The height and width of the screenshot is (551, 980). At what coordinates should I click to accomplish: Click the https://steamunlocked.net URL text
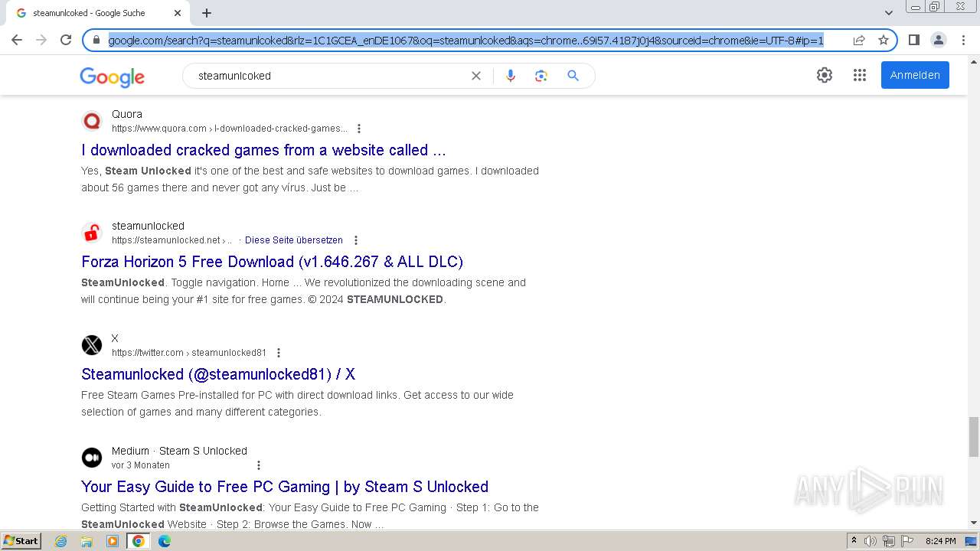pyautogui.click(x=165, y=240)
